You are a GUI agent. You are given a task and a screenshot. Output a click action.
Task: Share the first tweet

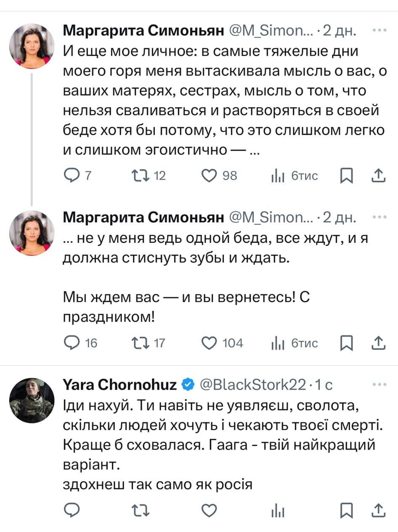coord(378,175)
